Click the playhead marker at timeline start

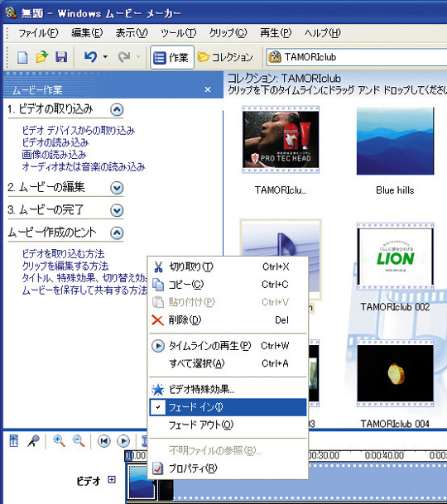pyautogui.click(x=129, y=455)
